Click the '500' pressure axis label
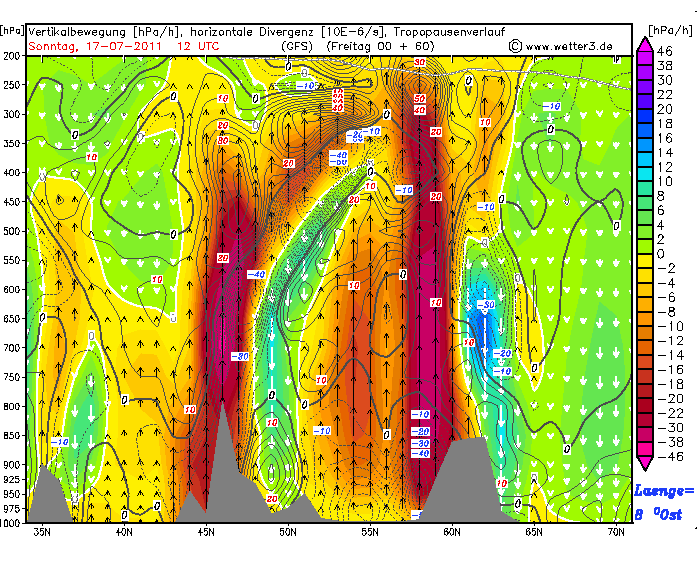The image size is (698, 576). point(12,231)
